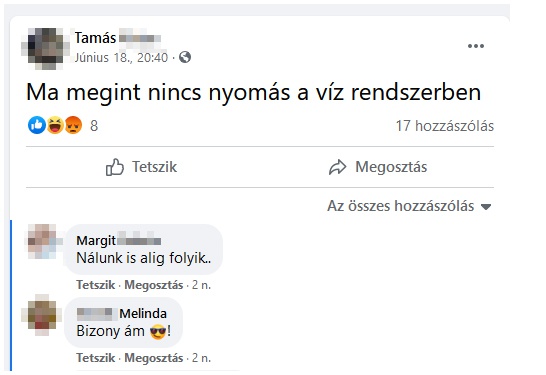Open Margit's profile picture
The width and height of the screenshot is (546, 375).
pos(44,241)
